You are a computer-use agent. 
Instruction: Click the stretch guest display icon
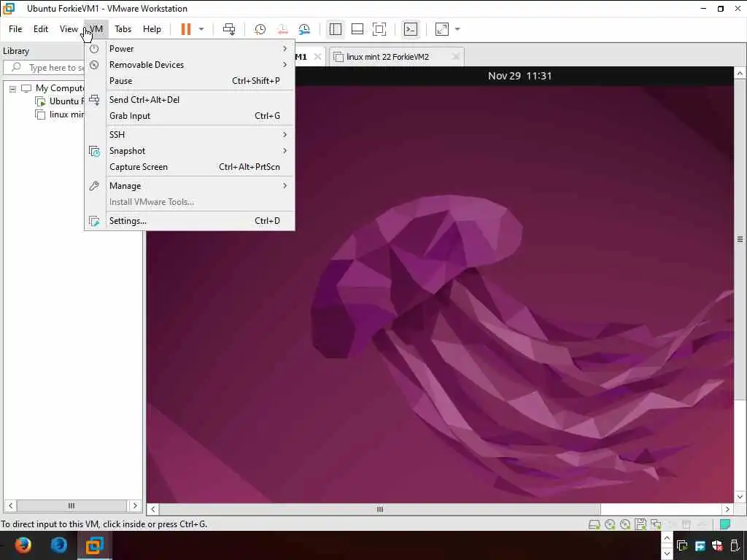coord(442,29)
